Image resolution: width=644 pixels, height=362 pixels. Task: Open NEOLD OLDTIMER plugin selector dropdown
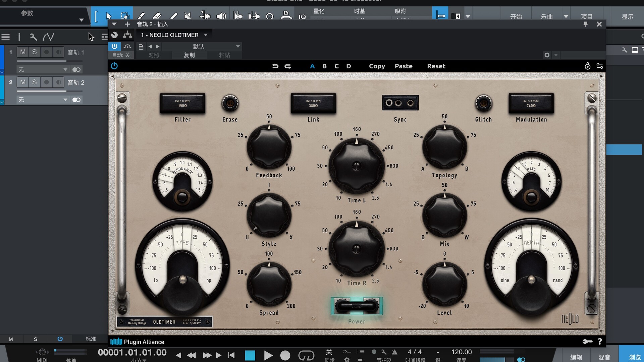(206, 35)
